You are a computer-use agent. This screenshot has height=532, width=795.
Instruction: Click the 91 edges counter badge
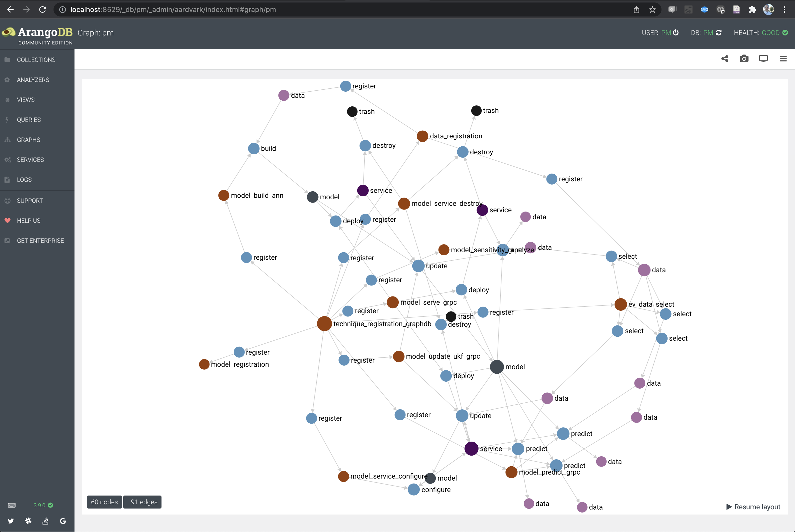pos(142,502)
